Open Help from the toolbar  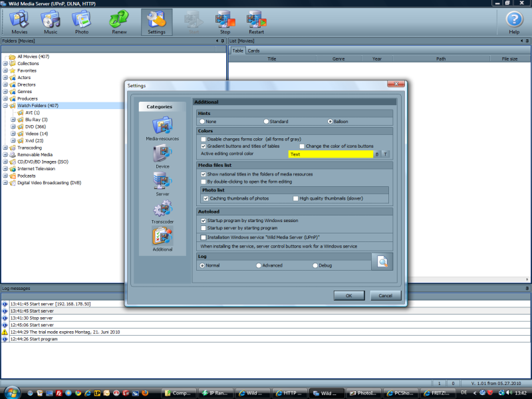(514, 23)
